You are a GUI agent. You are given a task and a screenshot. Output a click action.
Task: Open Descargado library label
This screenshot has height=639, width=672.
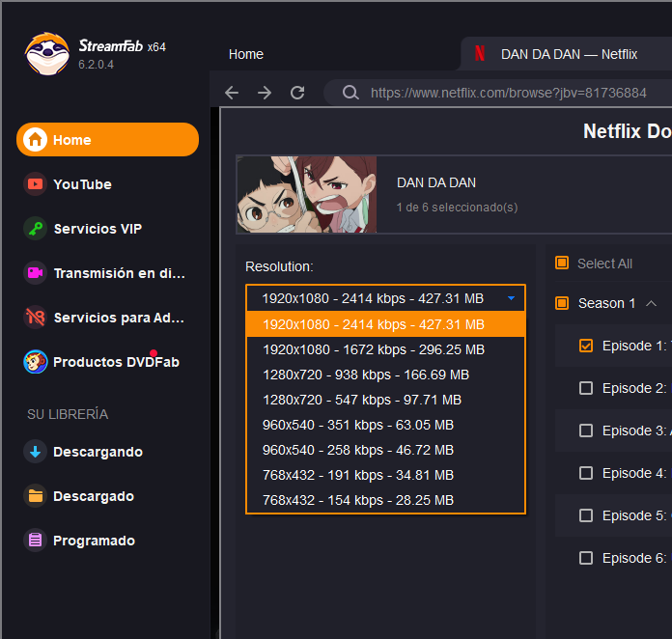tap(94, 496)
